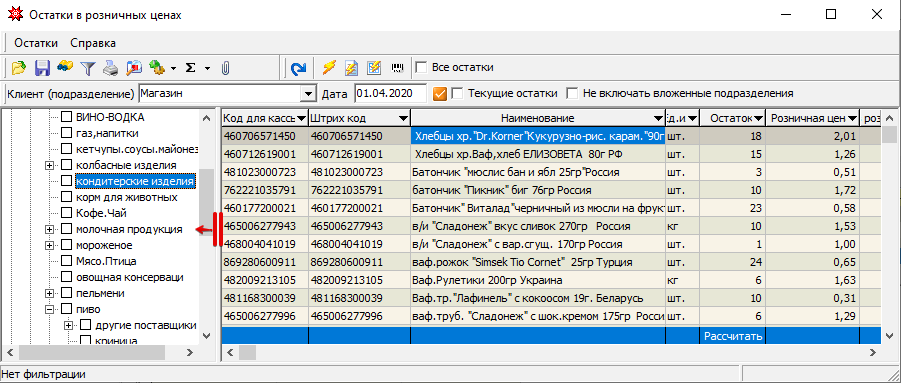Tick the газ,напитки category checkbox
901x383 pixels.
coord(67,133)
